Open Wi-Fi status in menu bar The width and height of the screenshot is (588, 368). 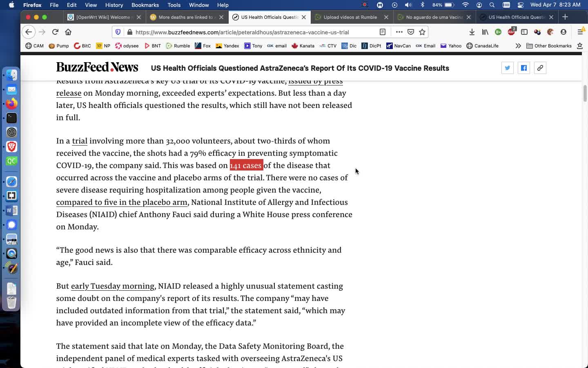pos(465,5)
